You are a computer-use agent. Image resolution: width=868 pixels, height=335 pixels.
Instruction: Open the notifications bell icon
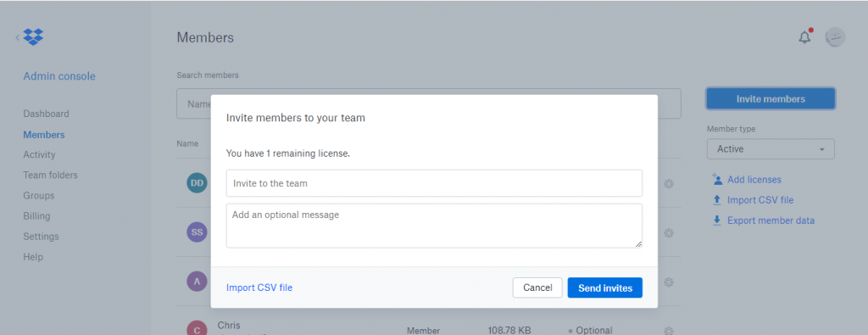tap(804, 37)
